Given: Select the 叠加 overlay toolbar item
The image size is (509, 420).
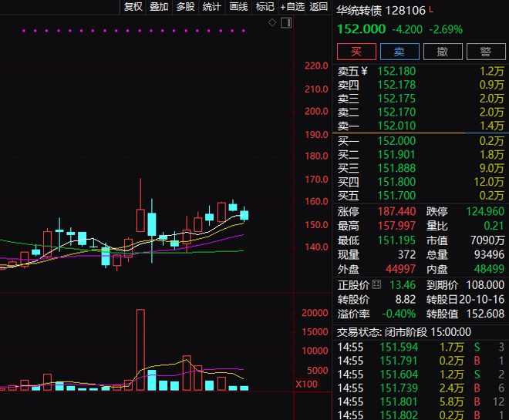Looking at the screenshot, I should pyautogui.click(x=159, y=6).
